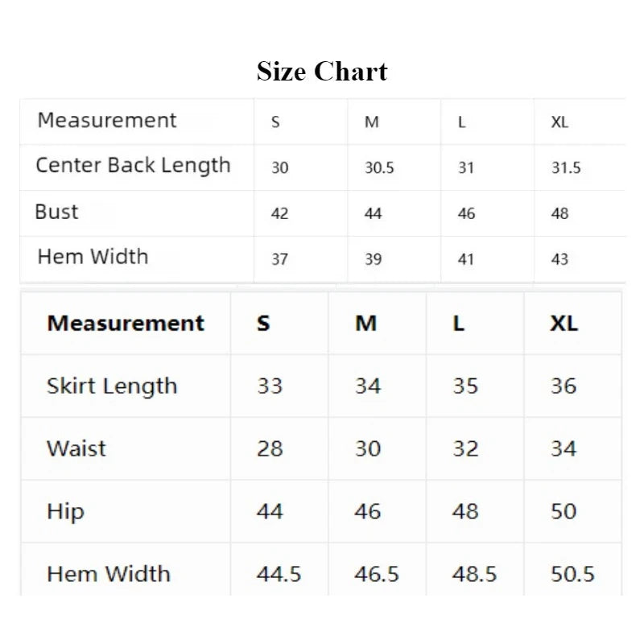
Task: Select the XL header in top table
Action: pyautogui.click(x=559, y=122)
